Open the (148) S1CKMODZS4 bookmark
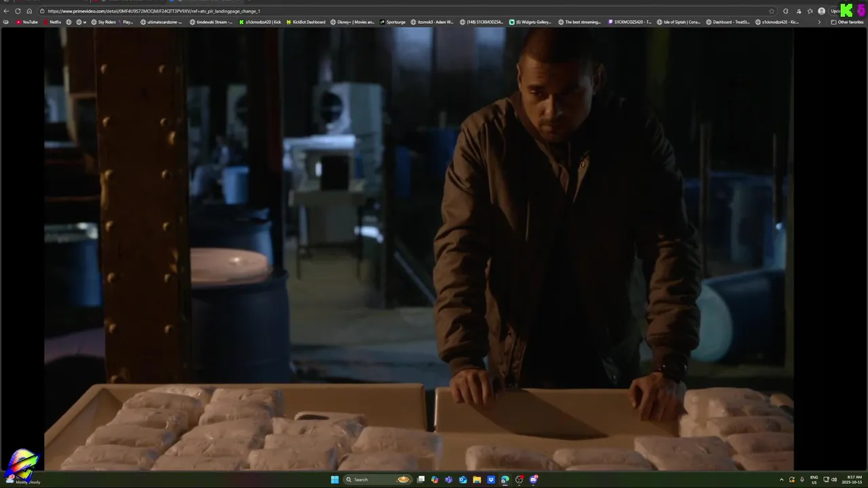Screen dimensions: 868x488 coord(481,22)
